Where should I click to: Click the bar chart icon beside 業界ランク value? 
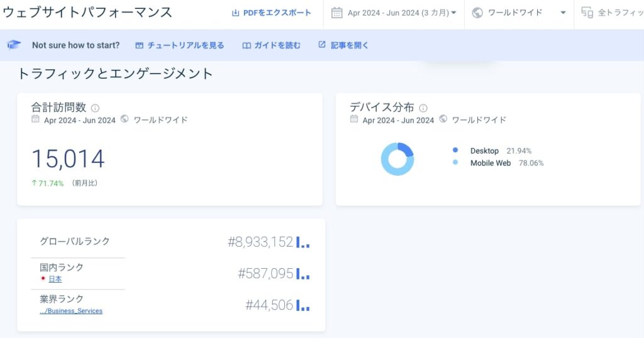pyautogui.click(x=303, y=306)
